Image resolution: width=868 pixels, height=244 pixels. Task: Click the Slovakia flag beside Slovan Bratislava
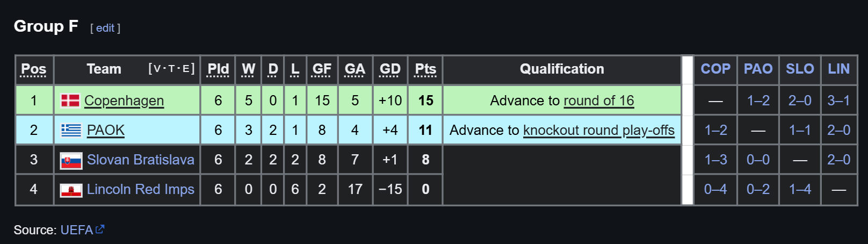[71, 160]
